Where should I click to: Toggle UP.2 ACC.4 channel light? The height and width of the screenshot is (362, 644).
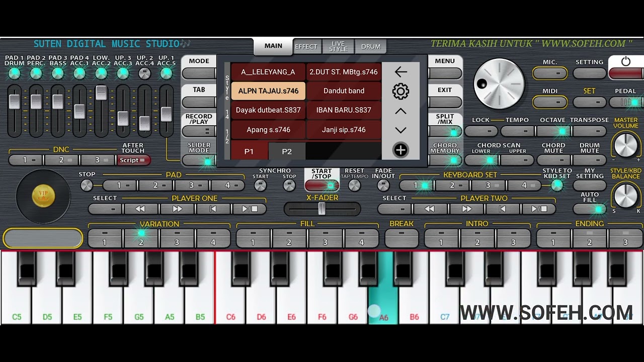coord(144,73)
